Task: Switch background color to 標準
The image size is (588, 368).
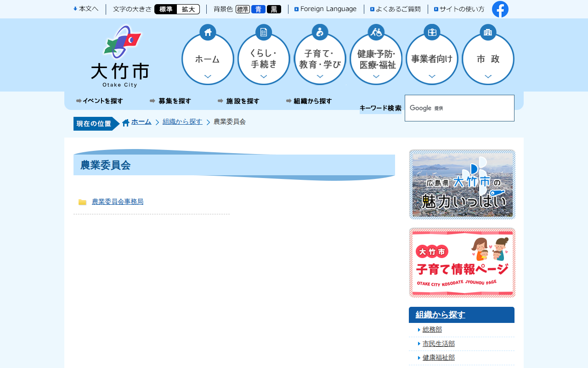Action: pyautogui.click(x=243, y=9)
